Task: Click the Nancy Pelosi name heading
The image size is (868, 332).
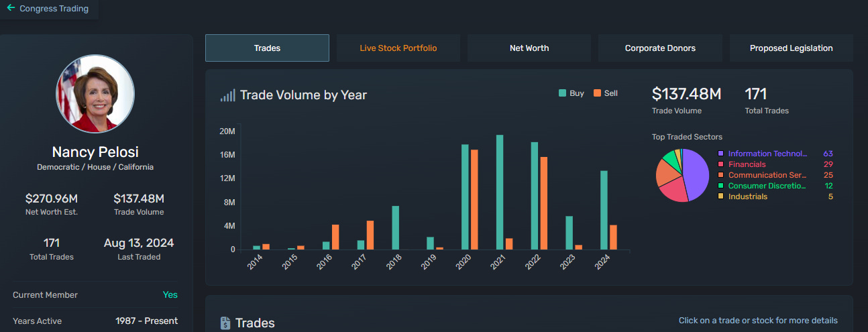Action: click(95, 152)
